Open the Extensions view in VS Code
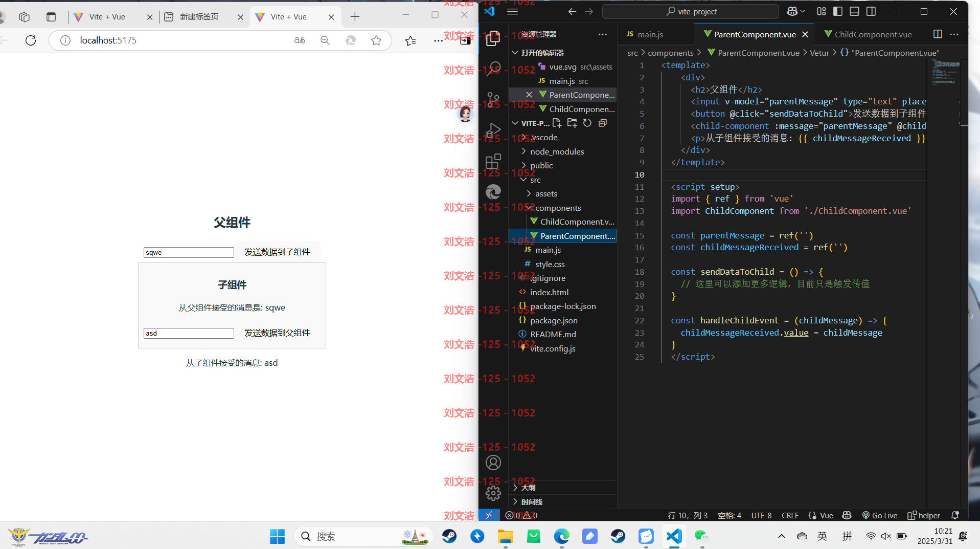Screen dimensions: 980x549 point(493,161)
